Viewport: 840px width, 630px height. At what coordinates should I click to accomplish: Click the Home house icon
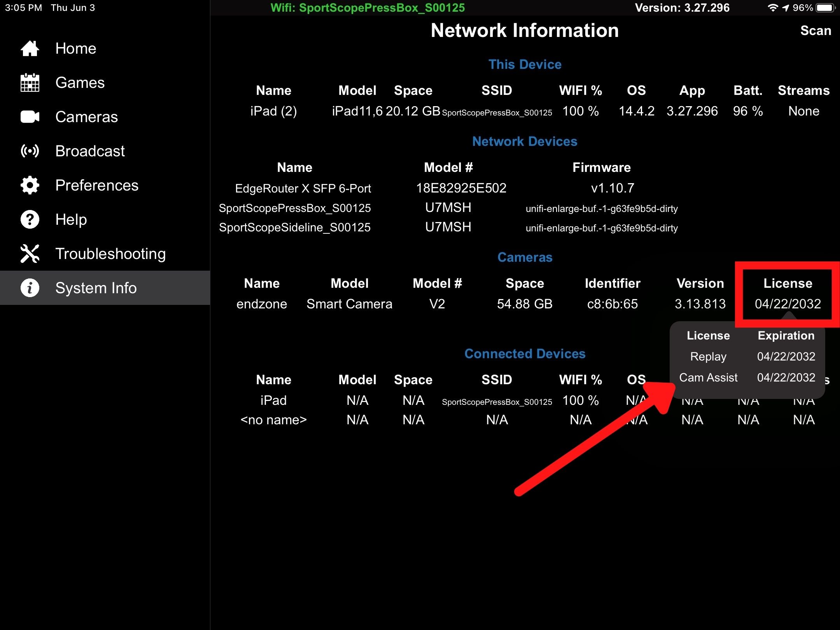tap(30, 49)
